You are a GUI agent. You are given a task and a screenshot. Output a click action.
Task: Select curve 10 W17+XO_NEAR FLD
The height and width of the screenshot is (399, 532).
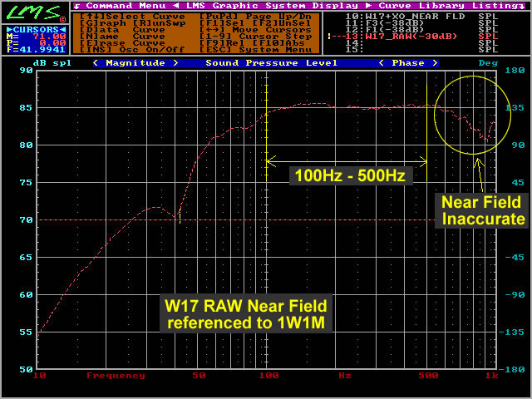pyautogui.click(x=421, y=17)
